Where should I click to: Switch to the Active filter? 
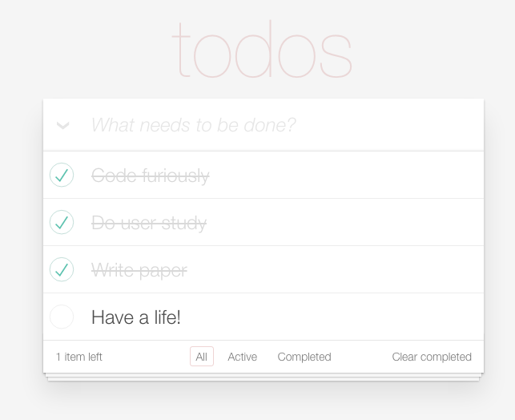pyautogui.click(x=243, y=357)
